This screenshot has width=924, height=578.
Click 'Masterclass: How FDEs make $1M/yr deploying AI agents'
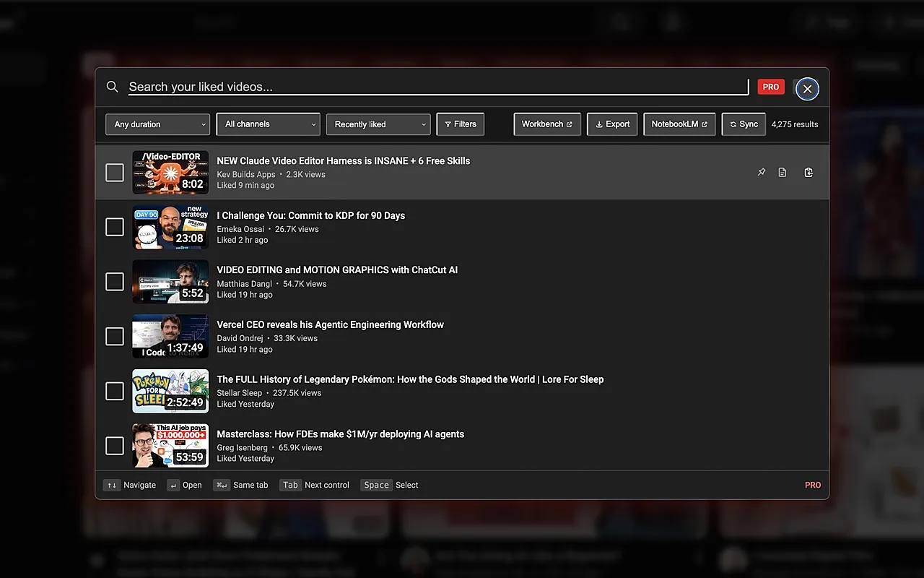[341, 434]
